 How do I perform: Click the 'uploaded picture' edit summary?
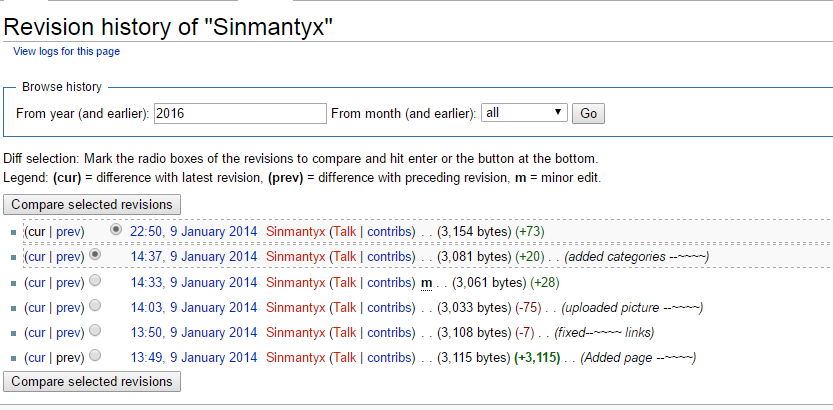[632, 308]
